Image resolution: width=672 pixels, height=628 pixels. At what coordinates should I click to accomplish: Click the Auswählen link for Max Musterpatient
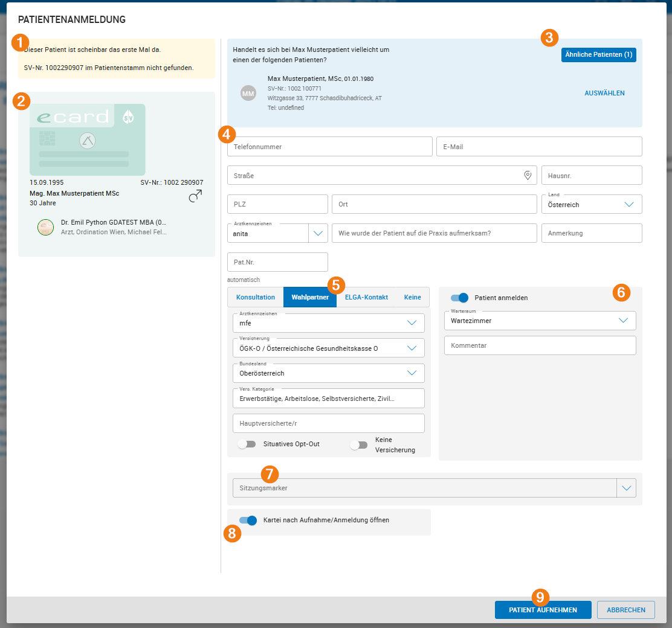pyautogui.click(x=604, y=93)
